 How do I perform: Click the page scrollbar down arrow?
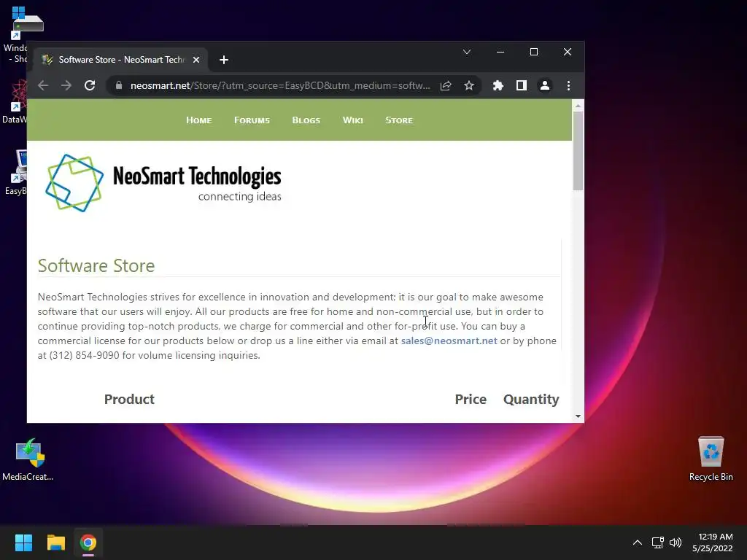(578, 416)
